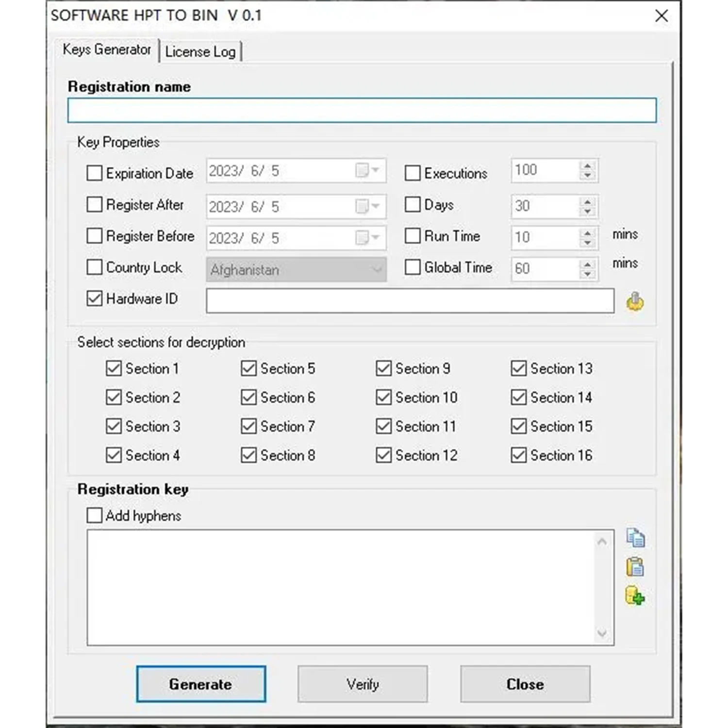The width and height of the screenshot is (728, 728).
Task: Tick the Days checkbox
Action: point(413,205)
